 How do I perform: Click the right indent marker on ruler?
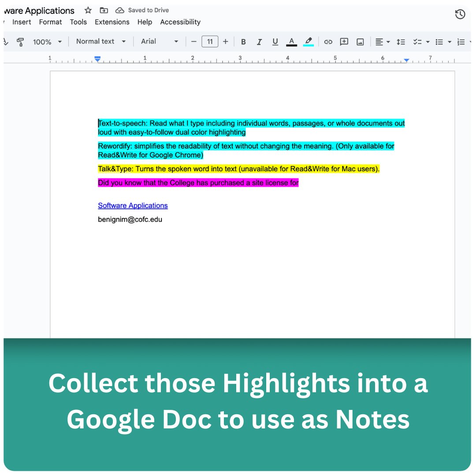click(406, 60)
